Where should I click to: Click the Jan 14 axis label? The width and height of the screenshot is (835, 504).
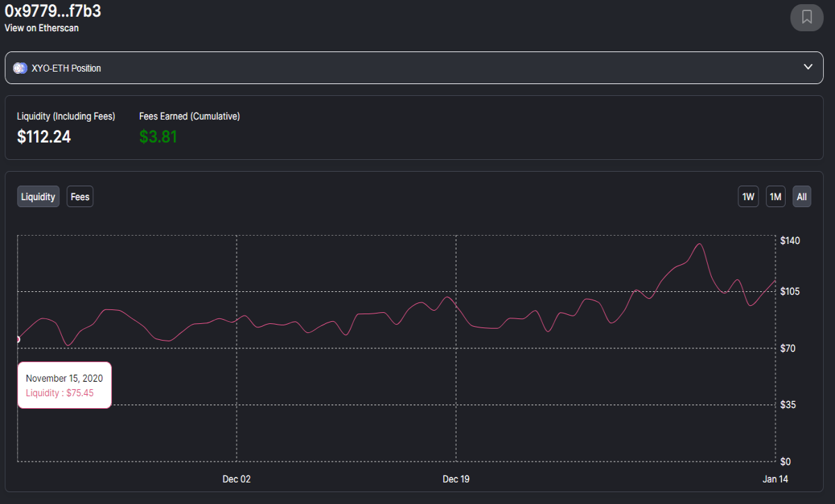click(x=775, y=479)
